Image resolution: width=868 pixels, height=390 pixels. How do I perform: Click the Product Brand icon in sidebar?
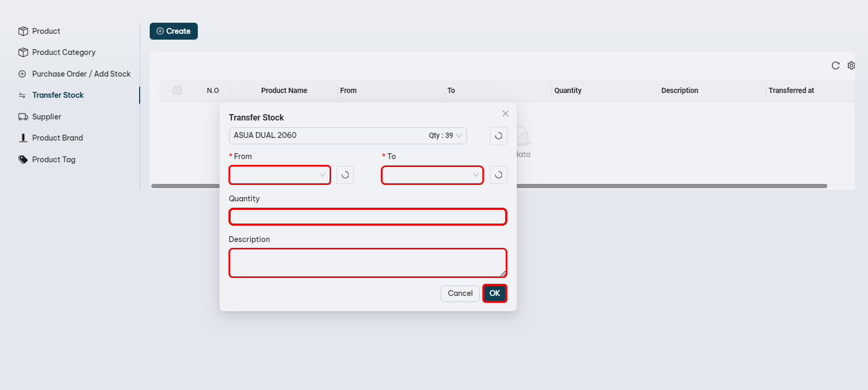(x=23, y=138)
